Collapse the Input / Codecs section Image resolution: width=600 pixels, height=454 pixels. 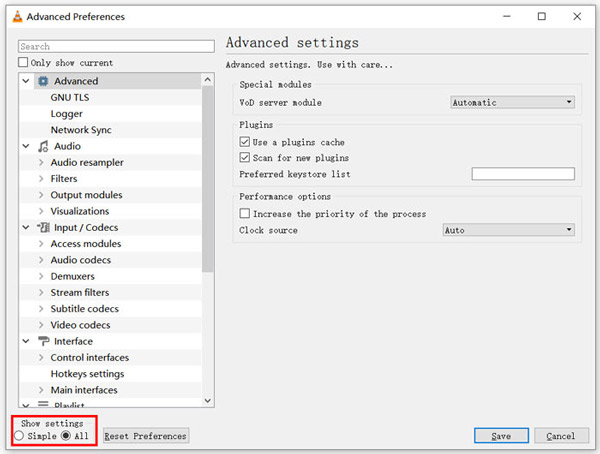click(x=26, y=227)
